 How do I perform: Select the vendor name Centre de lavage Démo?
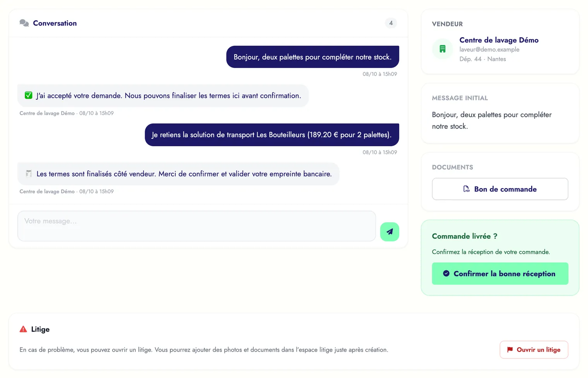click(x=499, y=40)
